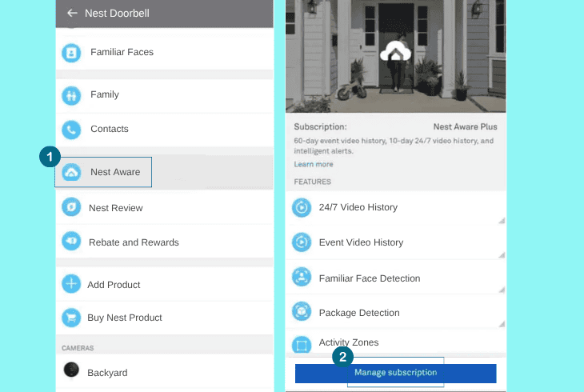
Task: Click the Familiar Face Detection label
Action: pos(370,278)
